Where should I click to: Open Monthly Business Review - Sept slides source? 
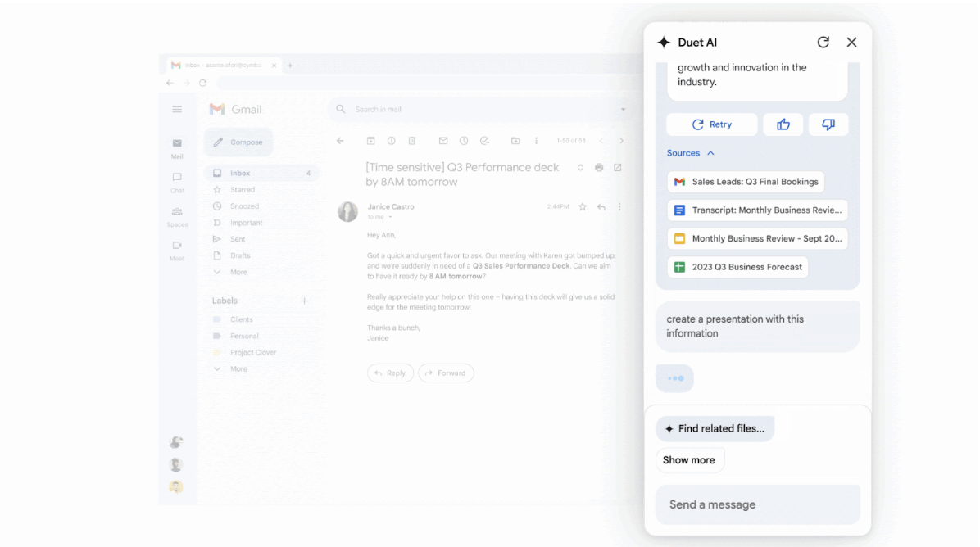[757, 238]
